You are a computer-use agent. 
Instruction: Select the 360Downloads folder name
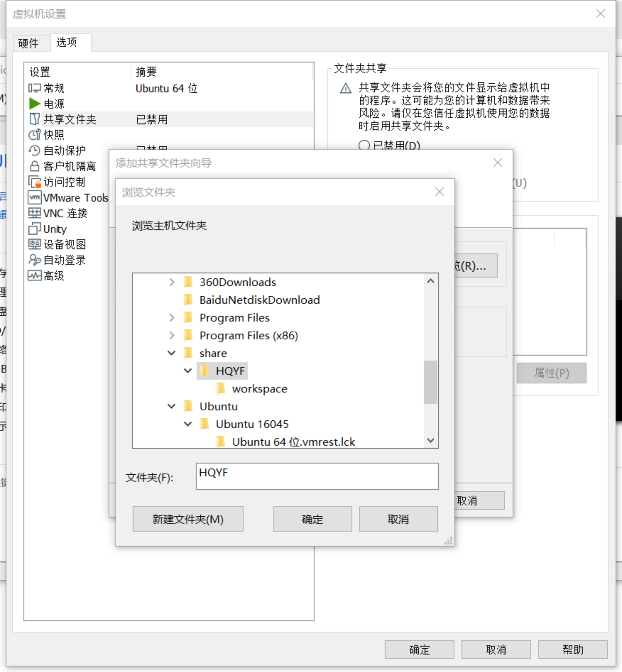coord(238,282)
